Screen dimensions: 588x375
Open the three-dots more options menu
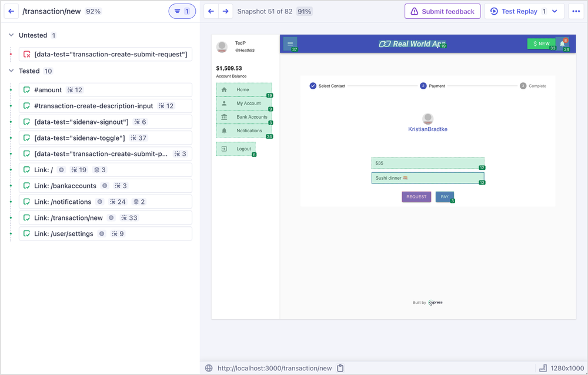[576, 11]
